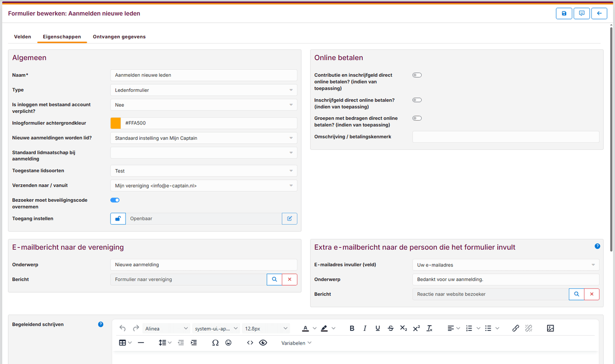Switch to the Velden tab
The width and height of the screenshot is (615, 364).
22,37
